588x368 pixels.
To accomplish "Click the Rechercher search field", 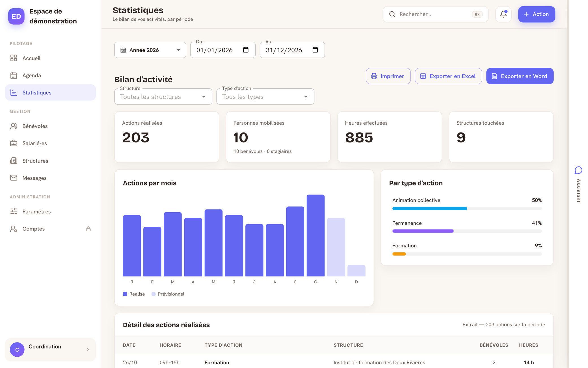I will 435,14.
